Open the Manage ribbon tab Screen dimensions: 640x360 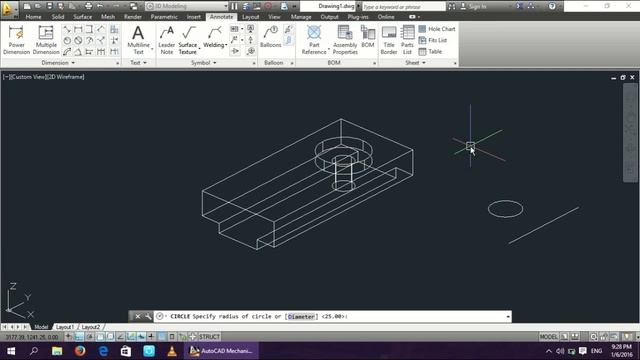pos(301,17)
